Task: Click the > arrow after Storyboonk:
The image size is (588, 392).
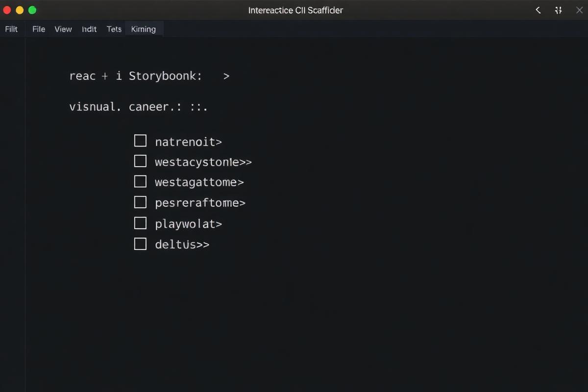Action: [226, 76]
